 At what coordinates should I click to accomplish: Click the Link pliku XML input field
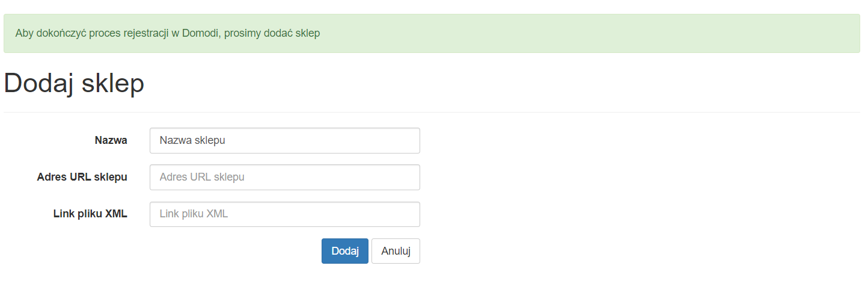[284, 214]
